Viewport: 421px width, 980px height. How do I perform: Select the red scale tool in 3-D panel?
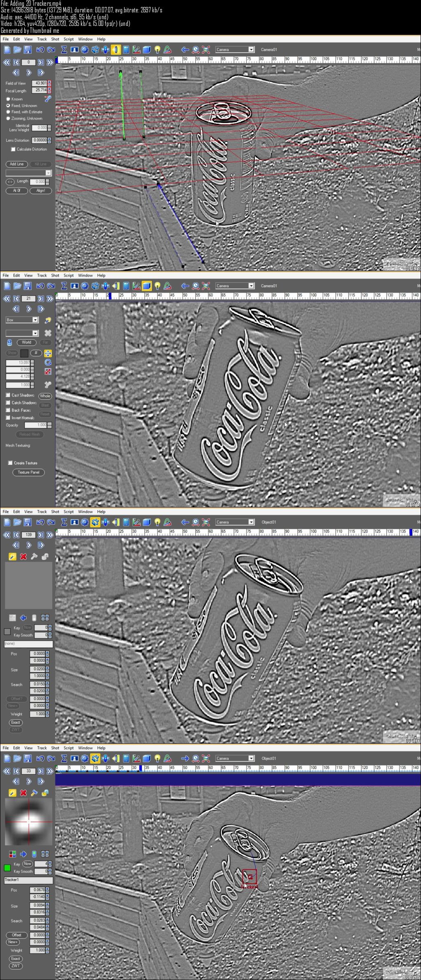(x=48, y=371)
